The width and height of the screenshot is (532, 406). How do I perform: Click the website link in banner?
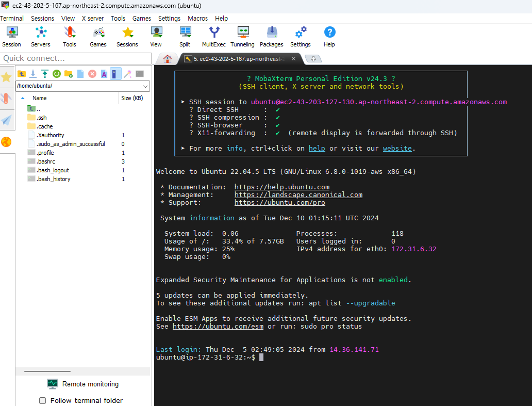397,149
